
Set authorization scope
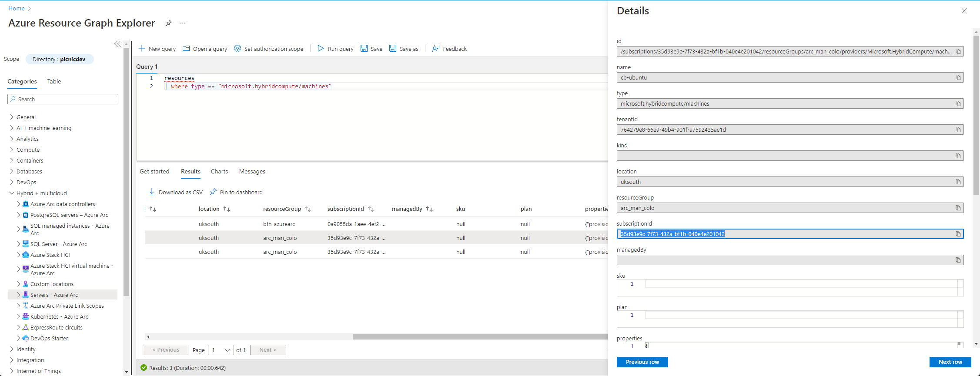[x=268, y=49]
